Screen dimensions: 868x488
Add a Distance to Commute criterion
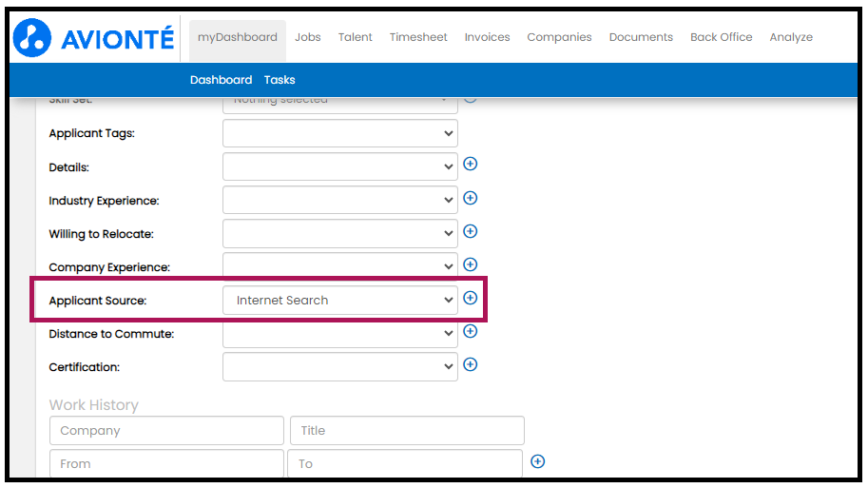470,331
